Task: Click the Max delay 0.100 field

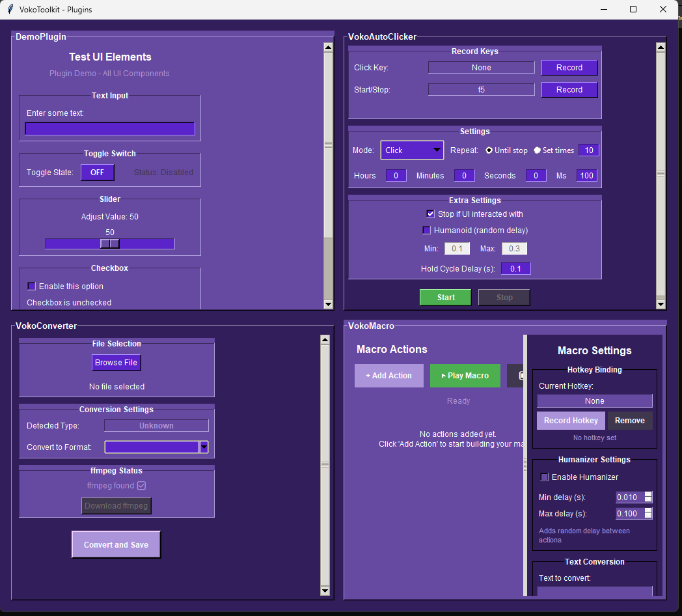Action: [630, 514]
